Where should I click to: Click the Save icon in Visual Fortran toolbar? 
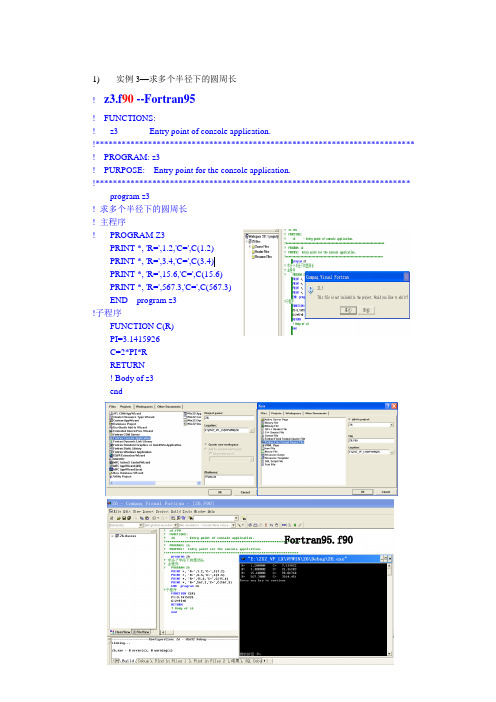124,518
